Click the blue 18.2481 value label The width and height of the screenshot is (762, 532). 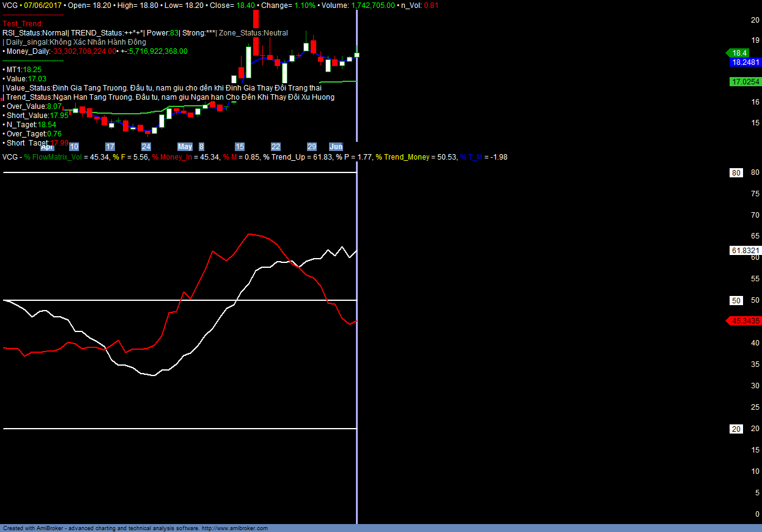(x=745, y=62)
